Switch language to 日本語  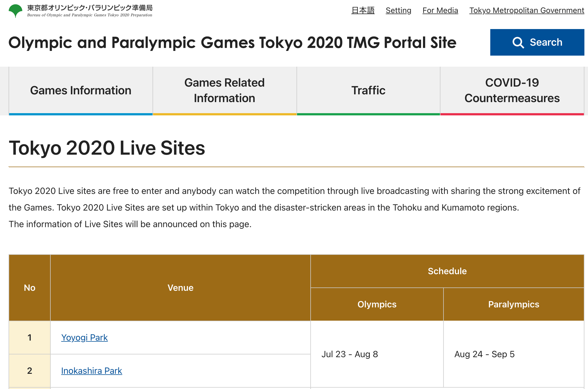click(x=363, y=11)
